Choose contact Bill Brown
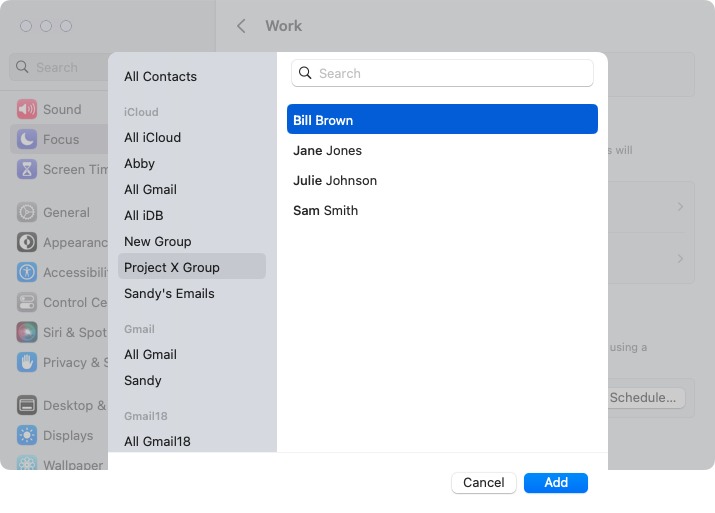This screenshot has width=715, height=513. [442, 120]
